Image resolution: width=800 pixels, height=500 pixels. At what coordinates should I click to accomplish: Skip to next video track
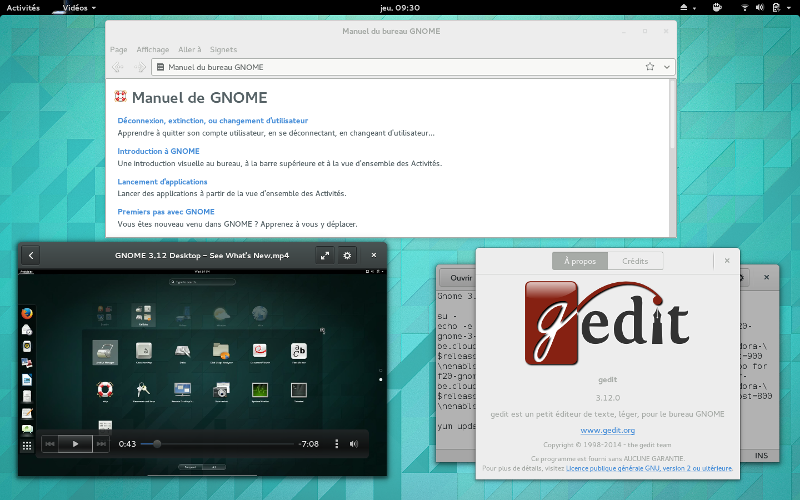[x=101, y=444]
